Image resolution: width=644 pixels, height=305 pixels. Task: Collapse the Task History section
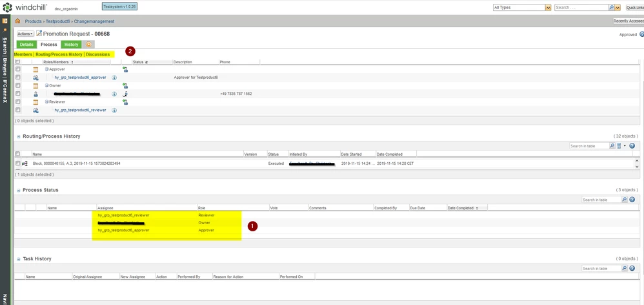(19, 259)
